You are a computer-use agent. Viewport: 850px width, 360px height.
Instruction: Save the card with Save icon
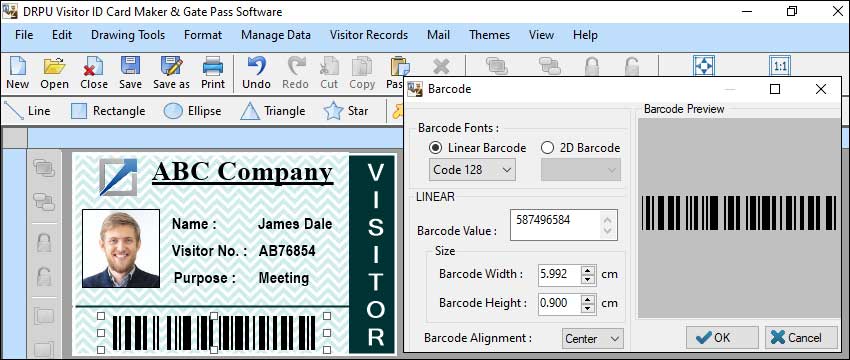(130, 73)
